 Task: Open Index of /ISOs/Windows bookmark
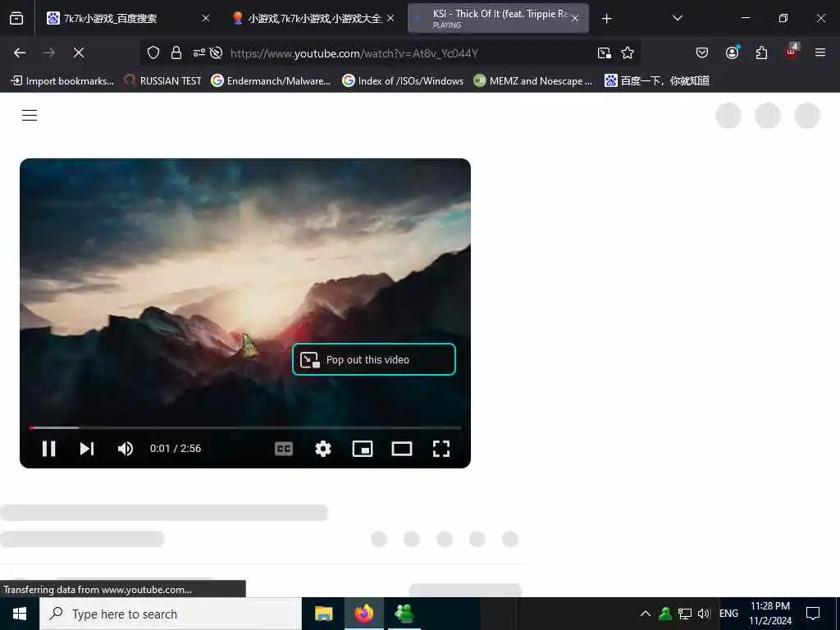point(403,81)
